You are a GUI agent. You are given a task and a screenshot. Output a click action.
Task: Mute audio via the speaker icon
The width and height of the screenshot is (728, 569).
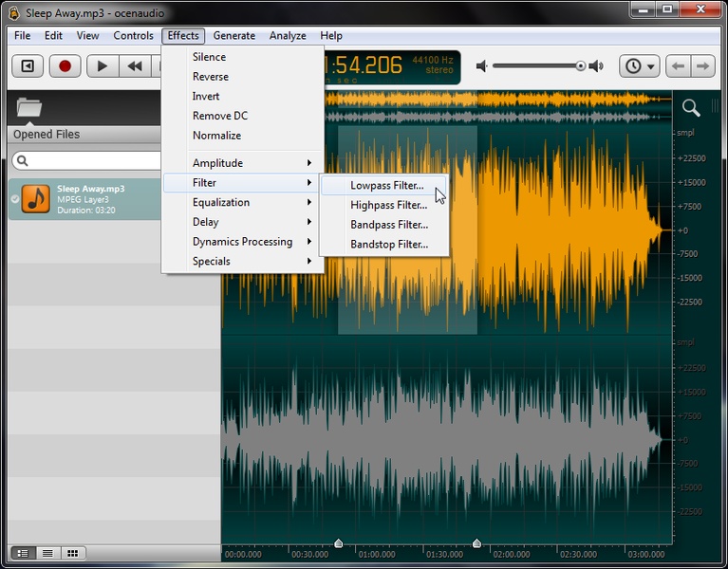(481, 66)
